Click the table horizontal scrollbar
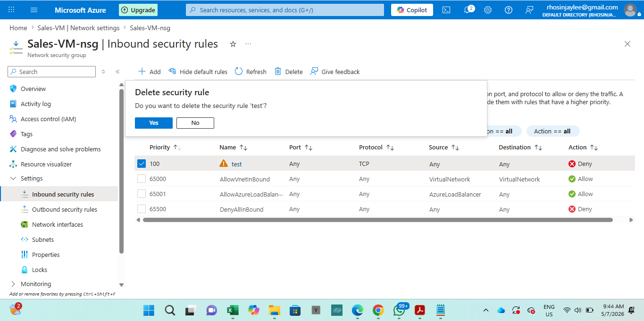The image size is (644, 321). [377, 220]
